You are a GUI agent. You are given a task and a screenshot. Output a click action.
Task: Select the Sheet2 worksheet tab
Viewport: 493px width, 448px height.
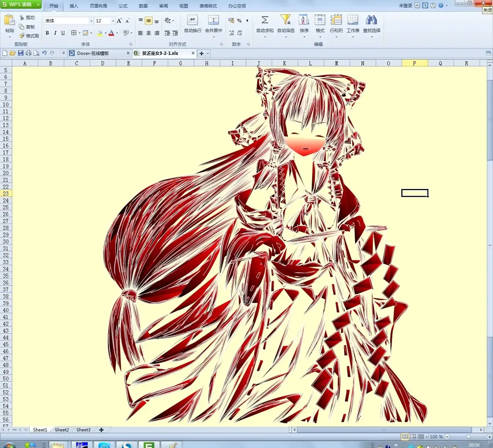[62, 430]
